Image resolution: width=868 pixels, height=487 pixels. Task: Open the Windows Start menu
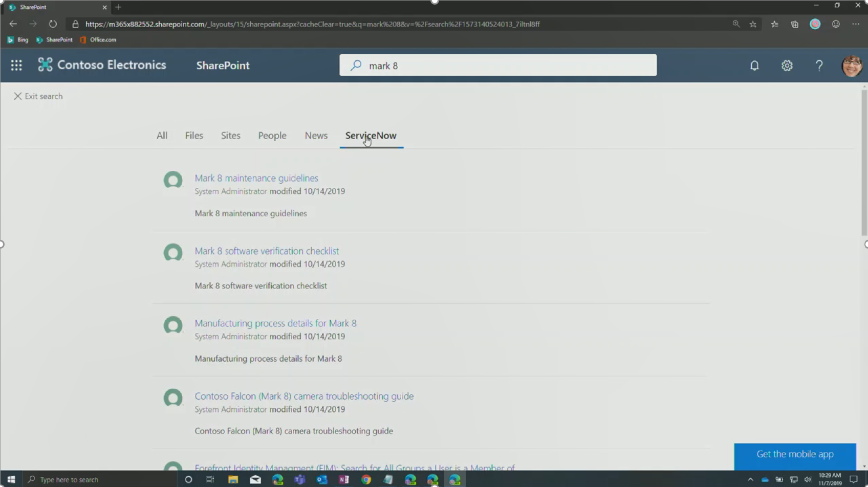click(x=11, y=479)
